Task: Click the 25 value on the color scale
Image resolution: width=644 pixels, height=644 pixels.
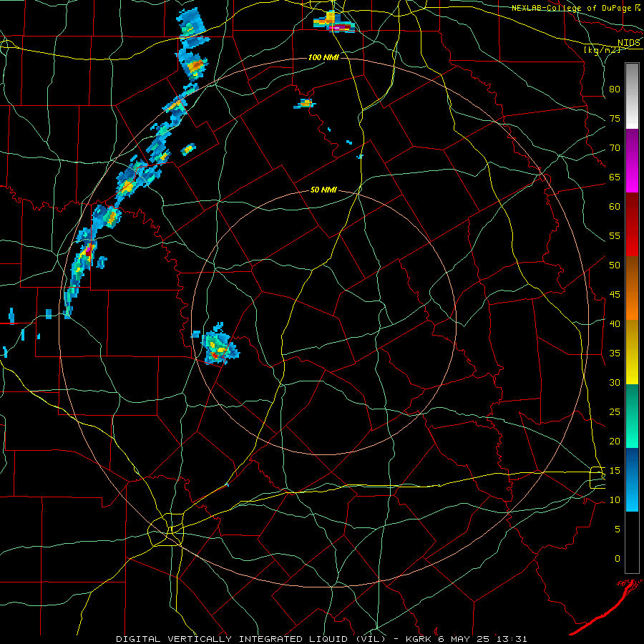Action: pos(615,412)
